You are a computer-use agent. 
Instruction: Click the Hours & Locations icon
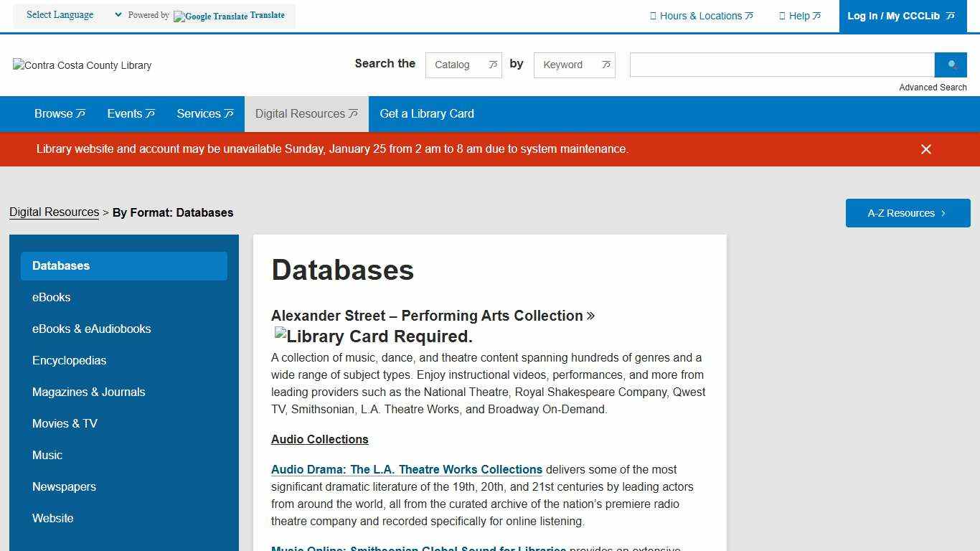[654, 16]
